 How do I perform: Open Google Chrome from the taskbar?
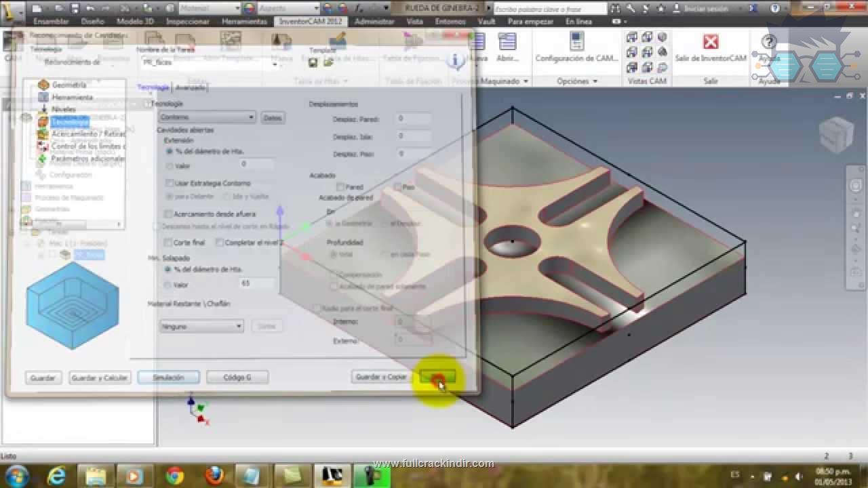[x=175, y=474]
